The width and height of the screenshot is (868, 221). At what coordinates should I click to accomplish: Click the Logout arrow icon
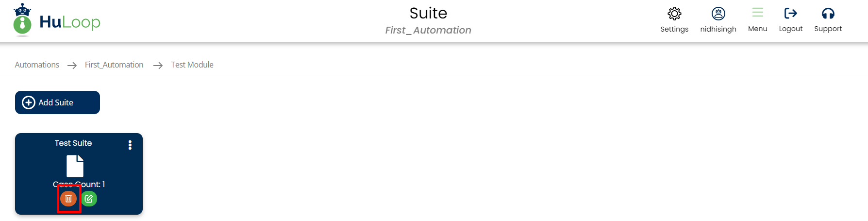[x=790, y=13]
